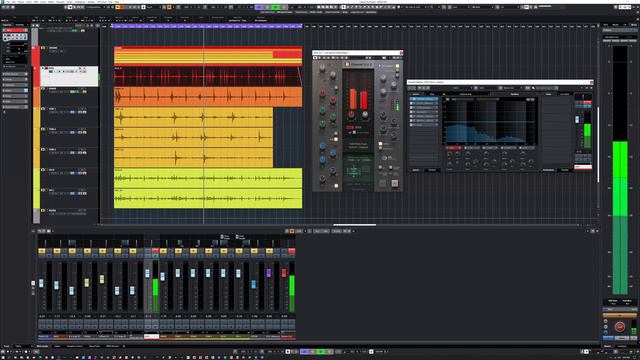Click the top red knob on plugin's left column
Image resolution: width=640 pixels, height=360 pixels.
(322, 93)
